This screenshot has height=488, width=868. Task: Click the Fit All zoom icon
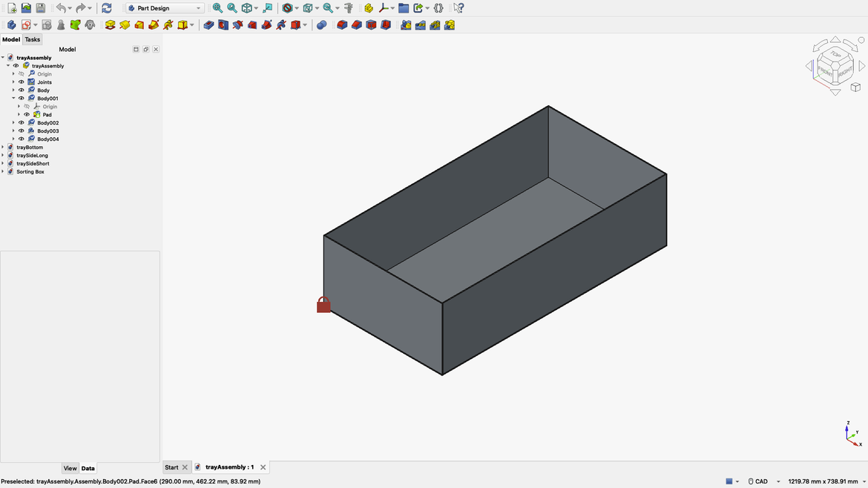point(217,7)
